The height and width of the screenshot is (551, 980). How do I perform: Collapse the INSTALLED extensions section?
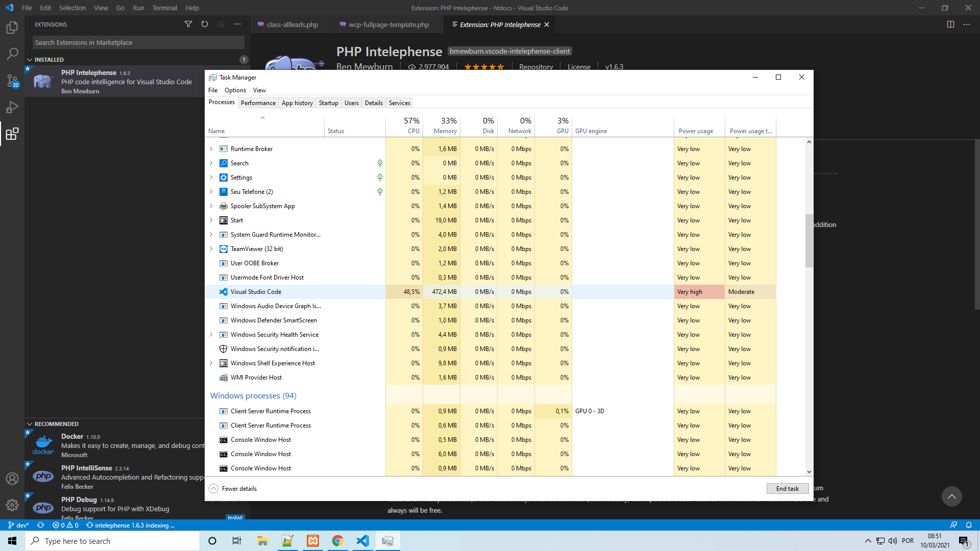tap(30, 60)
